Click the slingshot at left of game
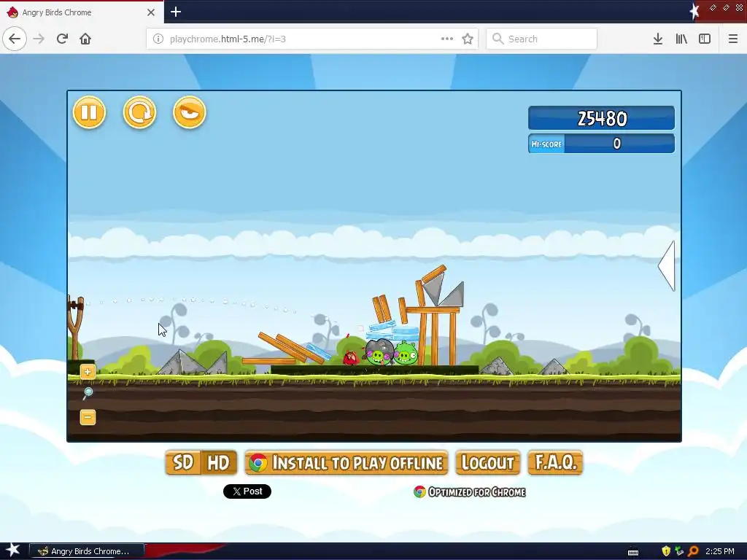The width and height of the screenshot is (747, 560). (76, 327)
